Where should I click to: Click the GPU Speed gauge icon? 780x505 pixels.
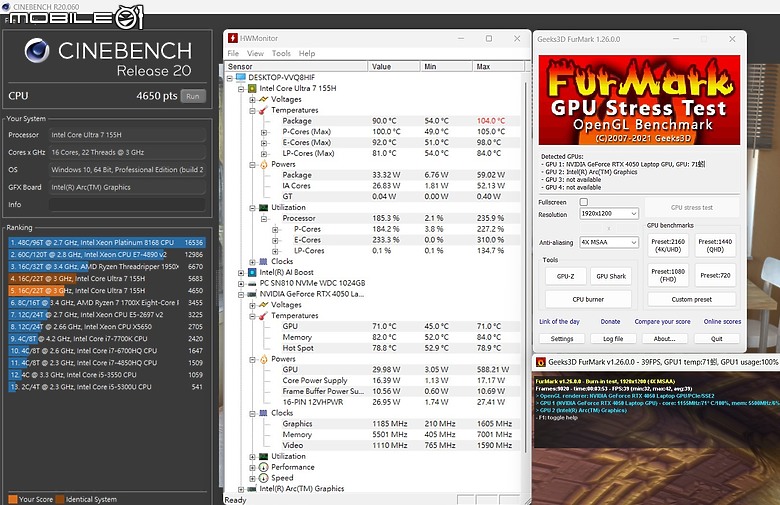[264, 478]
